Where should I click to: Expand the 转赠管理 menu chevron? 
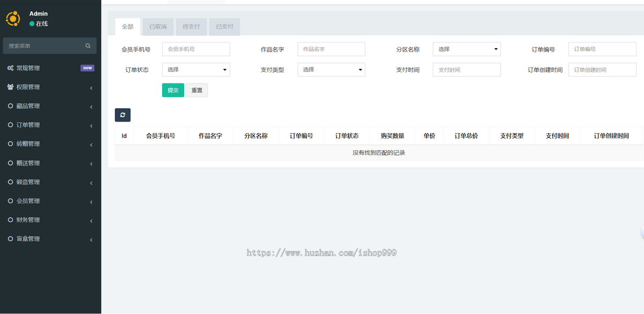91,145
